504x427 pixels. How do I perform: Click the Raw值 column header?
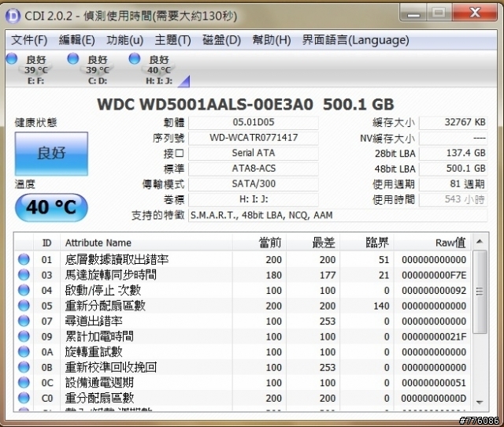432,243
